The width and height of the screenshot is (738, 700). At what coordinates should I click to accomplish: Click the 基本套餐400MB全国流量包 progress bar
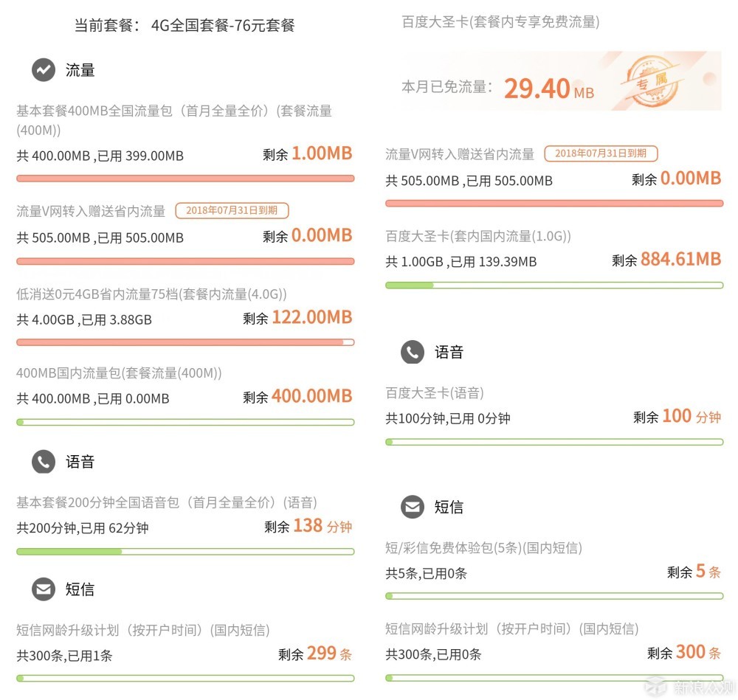pos(185,179)
